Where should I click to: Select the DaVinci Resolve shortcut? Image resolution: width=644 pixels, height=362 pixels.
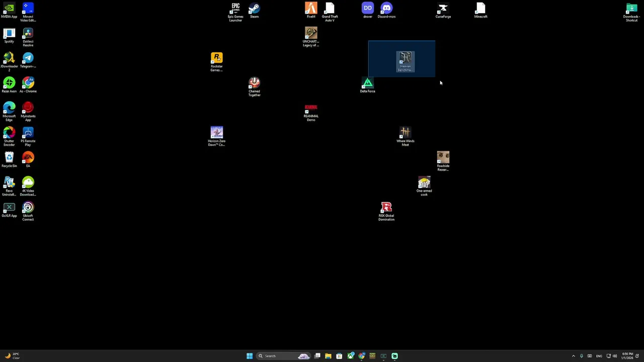point(28,38)
